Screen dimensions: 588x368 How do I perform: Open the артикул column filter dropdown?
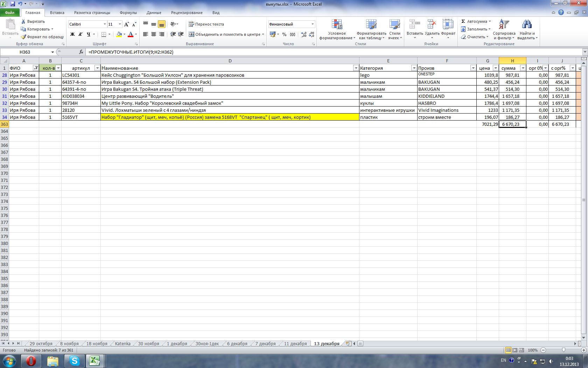tap(97, 68)
